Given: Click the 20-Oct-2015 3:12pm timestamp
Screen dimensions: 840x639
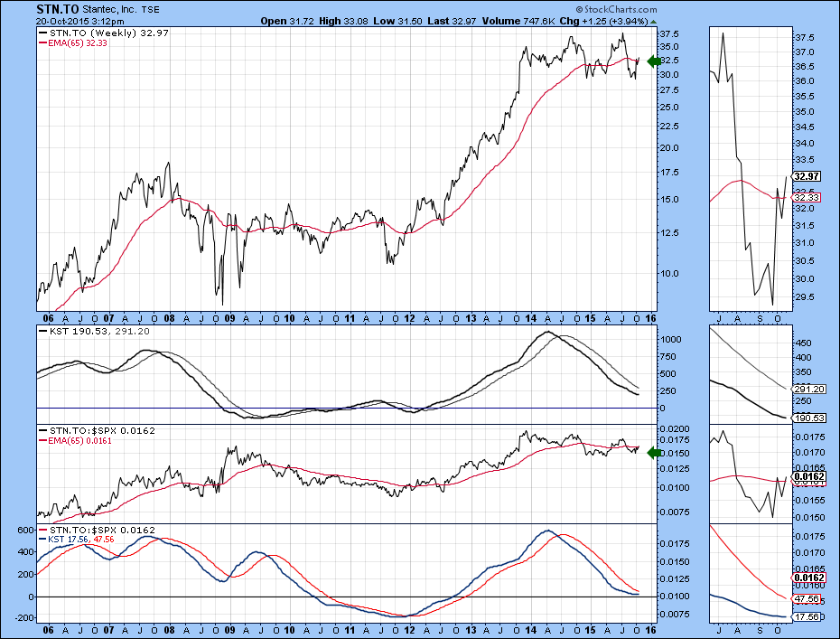Looking at the screenshot, I should (x=80, y=22).
